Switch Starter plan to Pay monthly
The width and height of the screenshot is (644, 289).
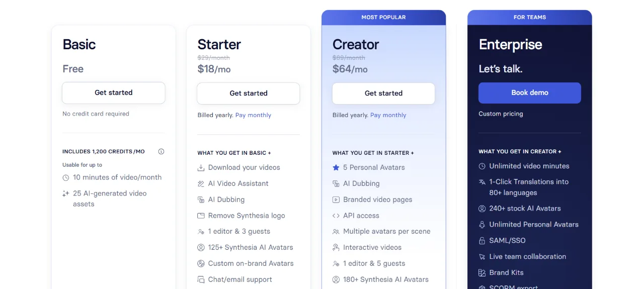(253, 115)
